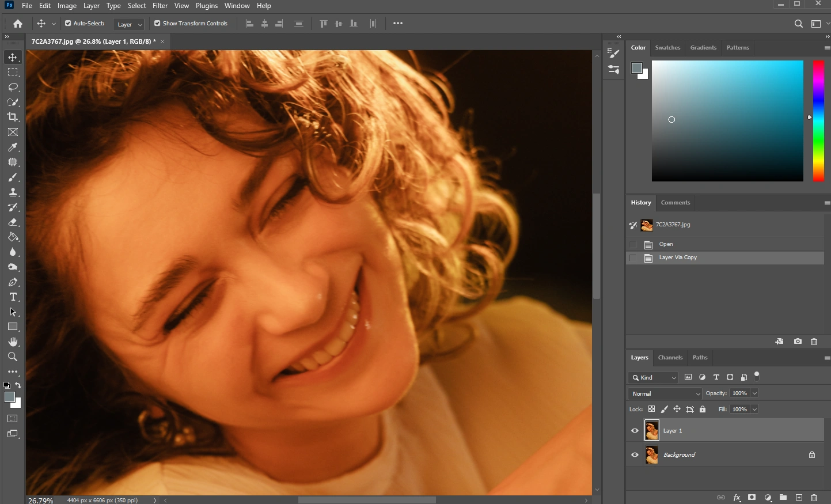The image size is (831, 504).
Task: Create a new layer with plus icon
Action: click(x=799, y=498)
